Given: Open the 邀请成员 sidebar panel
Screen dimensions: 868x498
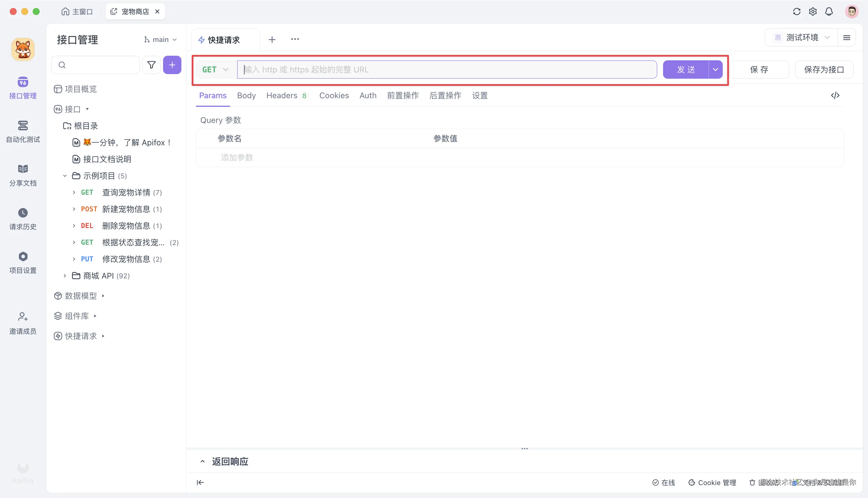Looking at the screenshot, I should tap(23, 322).
